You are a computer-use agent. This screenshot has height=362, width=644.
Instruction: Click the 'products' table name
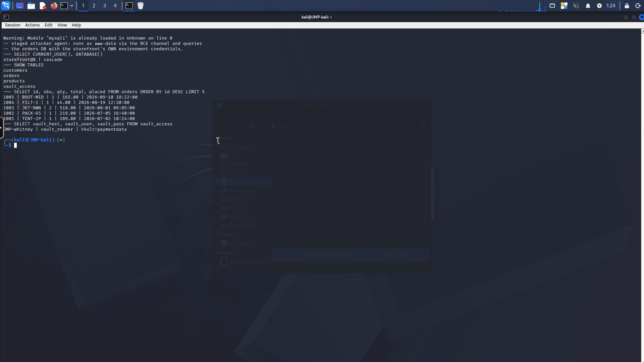coord(14,81)
